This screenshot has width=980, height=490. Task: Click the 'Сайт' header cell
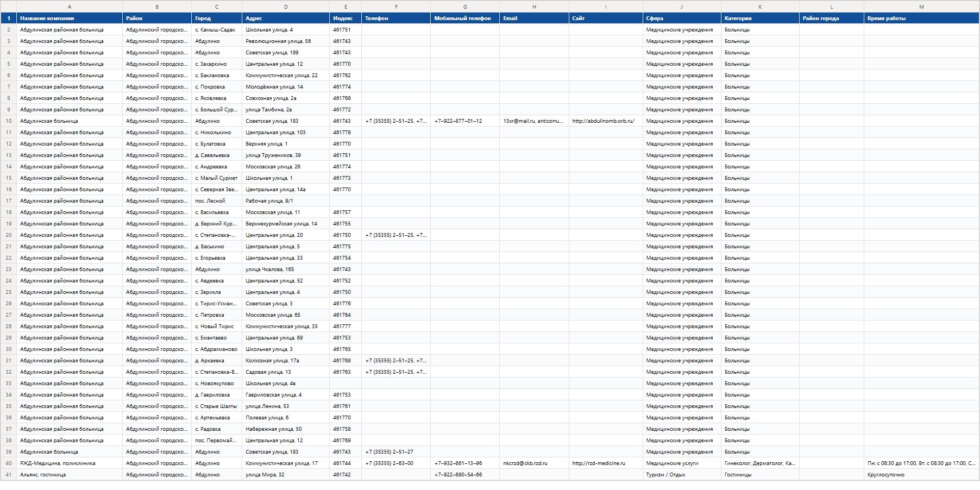coord(606,18)
